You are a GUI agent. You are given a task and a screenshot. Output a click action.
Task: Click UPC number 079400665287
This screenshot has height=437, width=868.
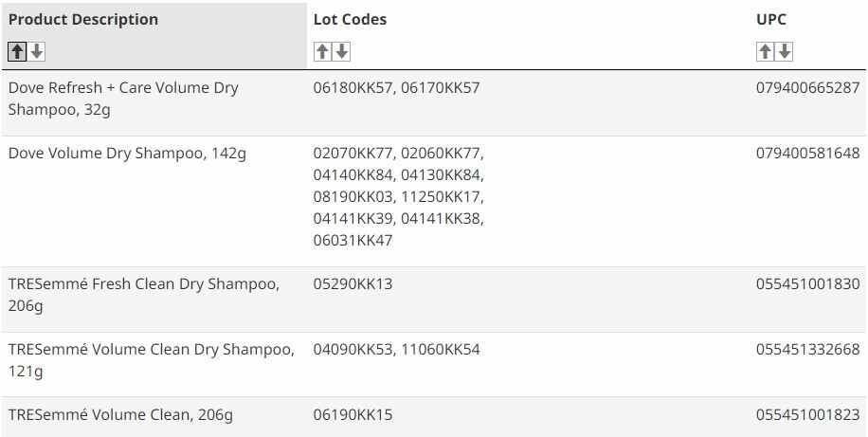807,88
